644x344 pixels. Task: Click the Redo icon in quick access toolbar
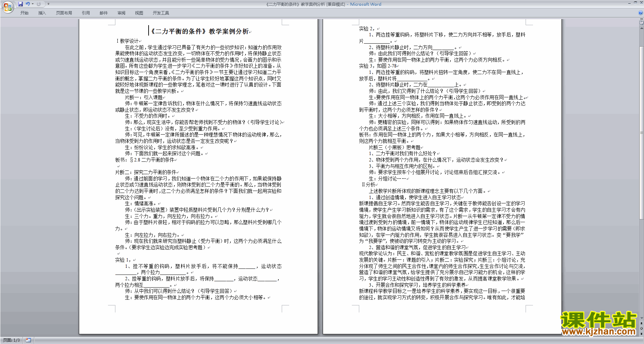39,4
